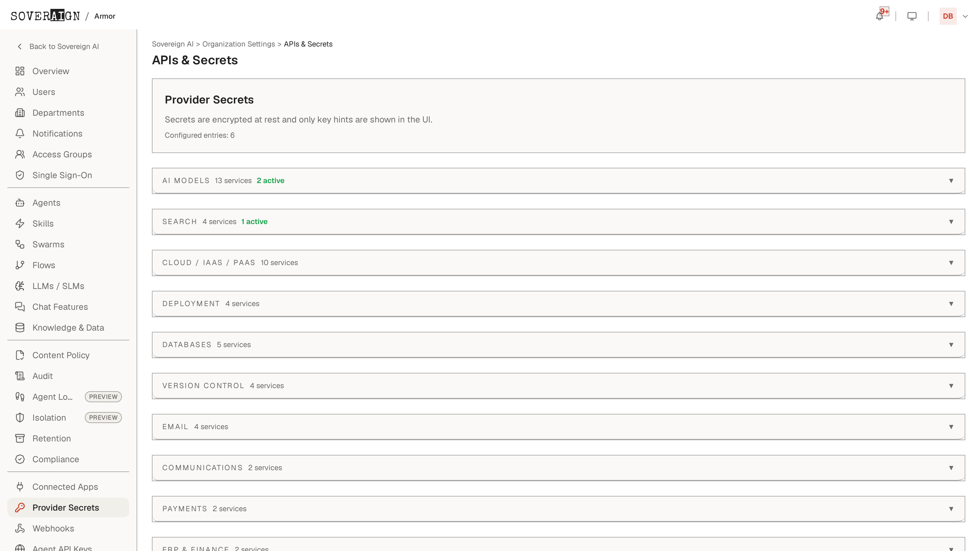Expand the Email section arrow
This screenshot has height=551, width=980.
951,427
